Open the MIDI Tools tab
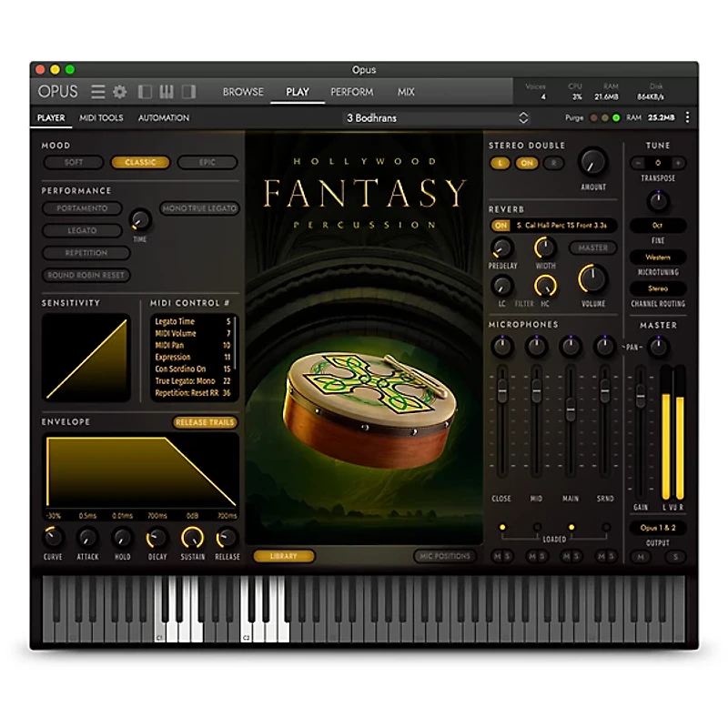728x728 pixels. tap(101, 118)
